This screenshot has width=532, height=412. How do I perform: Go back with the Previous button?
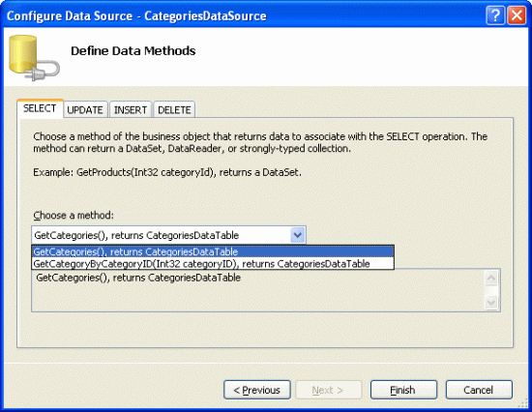[x=257, y=390]
